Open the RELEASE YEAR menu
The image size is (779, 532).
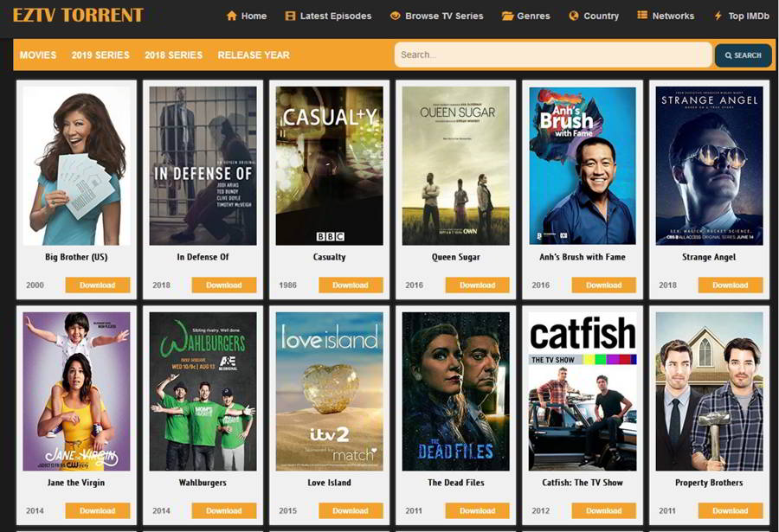click(254, 55)
